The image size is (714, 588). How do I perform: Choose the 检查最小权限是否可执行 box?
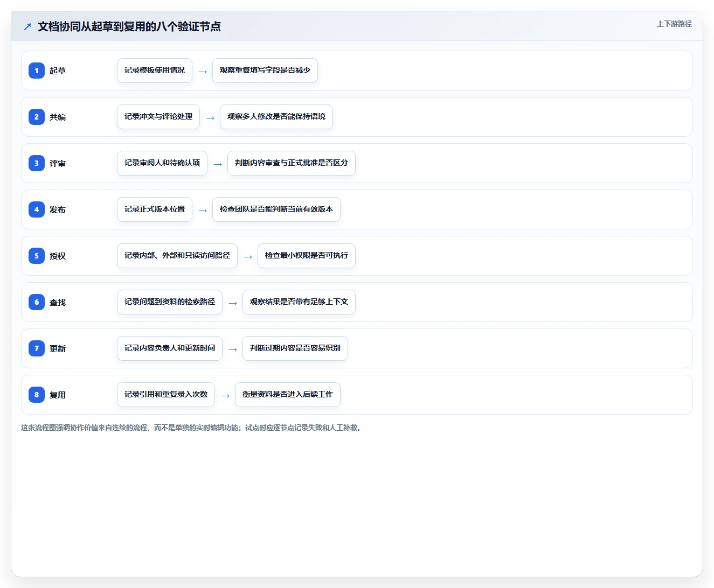click(307, 256)
